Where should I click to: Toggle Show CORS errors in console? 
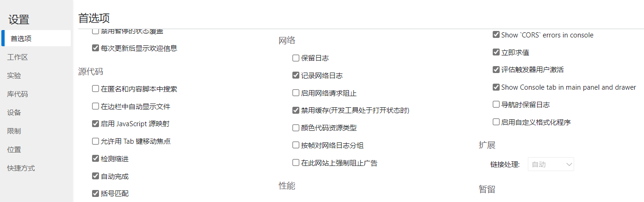click(x=496, y=35)
